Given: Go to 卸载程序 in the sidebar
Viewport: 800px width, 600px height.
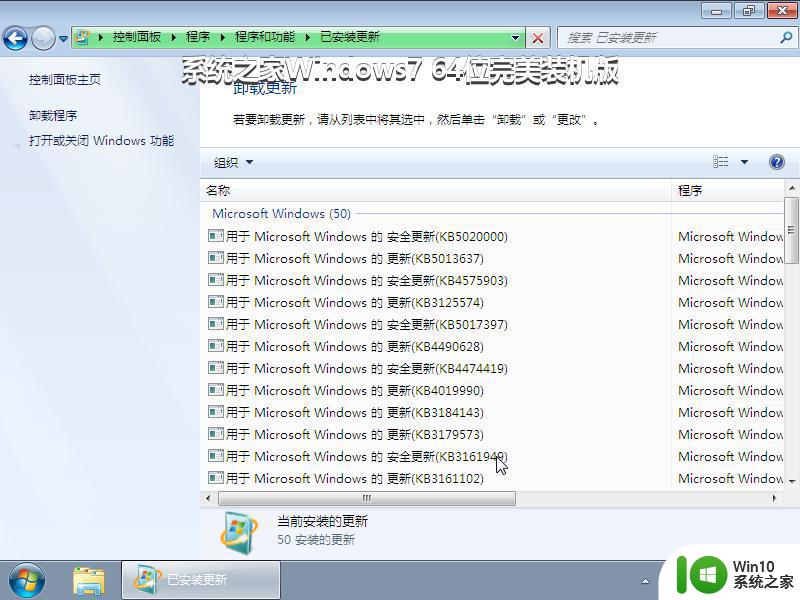Looking at the screenshot, I should click(x=53, y=115).
